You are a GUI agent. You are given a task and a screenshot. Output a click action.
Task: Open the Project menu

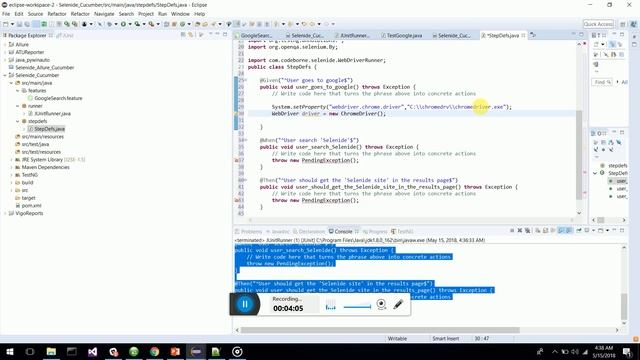point(146,14)
